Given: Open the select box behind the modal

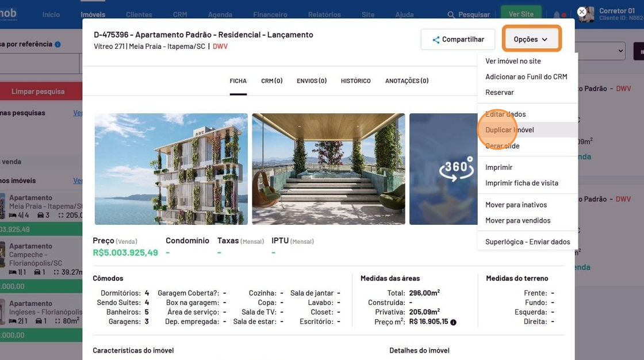Looking at the screenshot, I should [601, 51].
